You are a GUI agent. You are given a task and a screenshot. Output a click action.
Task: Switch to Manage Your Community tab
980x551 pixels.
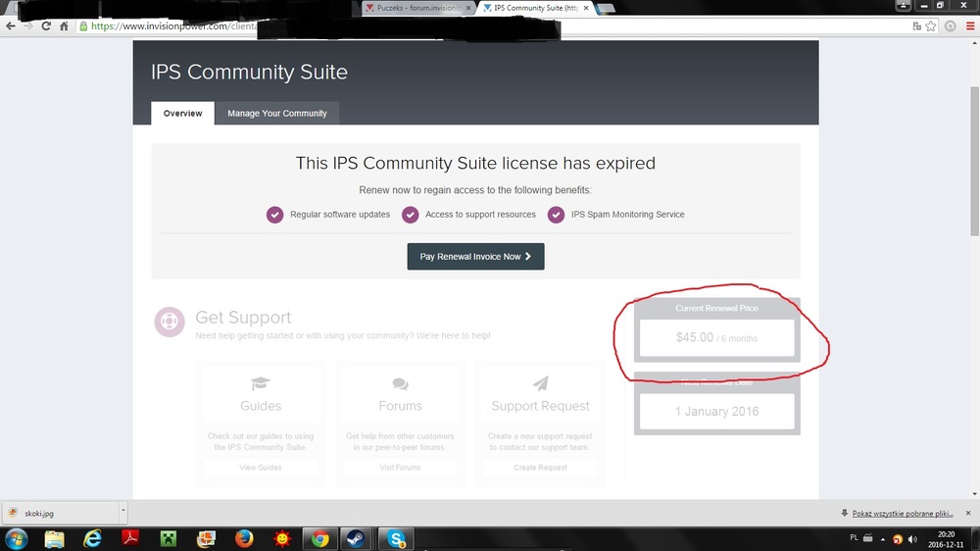[x=277, y=113]
